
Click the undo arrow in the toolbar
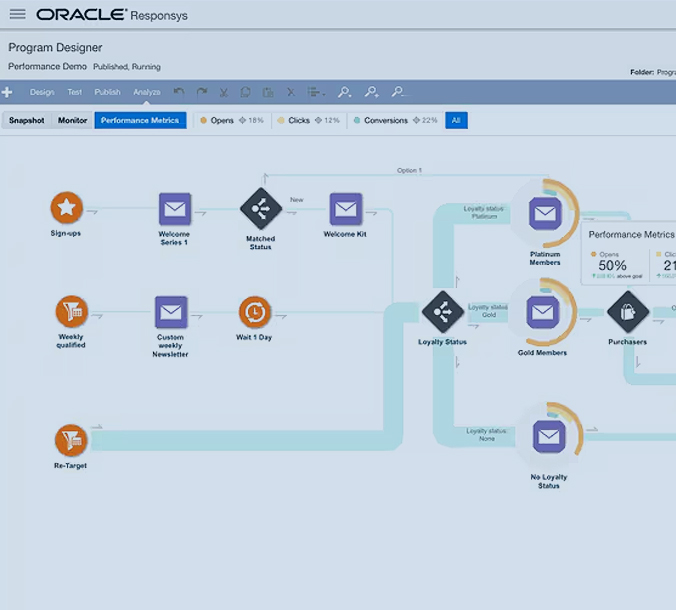179,92
